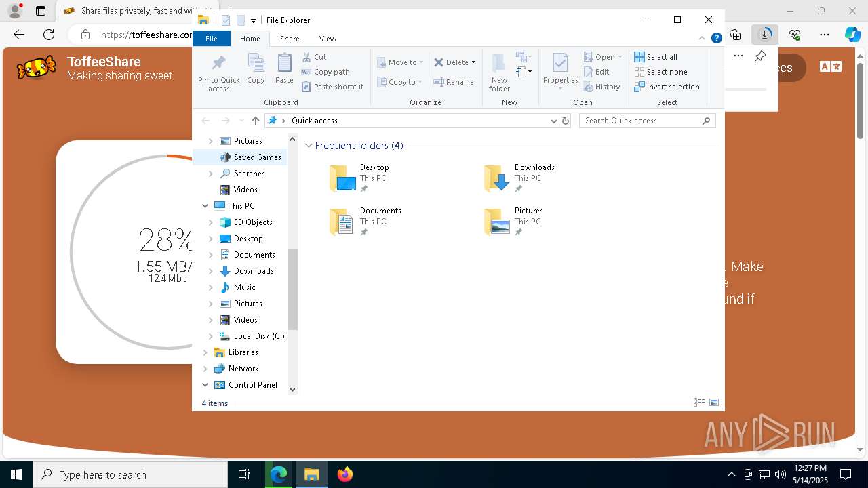Select Downloads under This PC in tree
This screenshot has height=488, width=868.
tap(245, 271)
